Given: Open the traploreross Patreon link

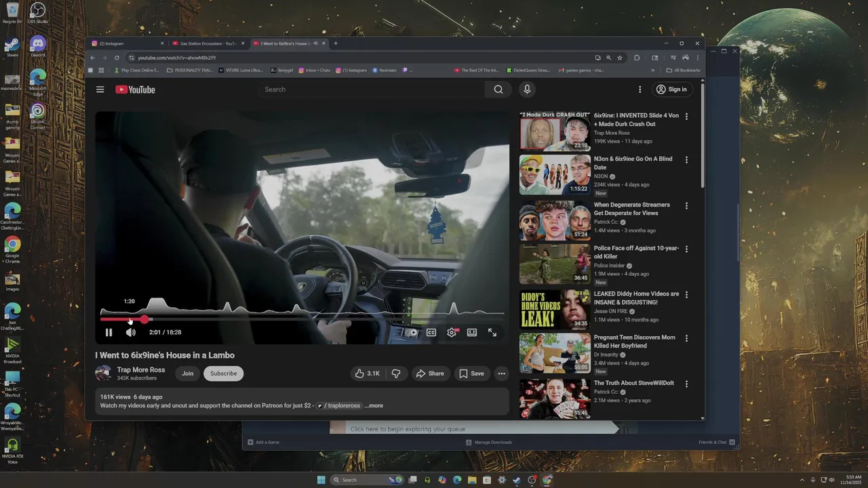Looking at the screenshot, I should tap(339, 406).
